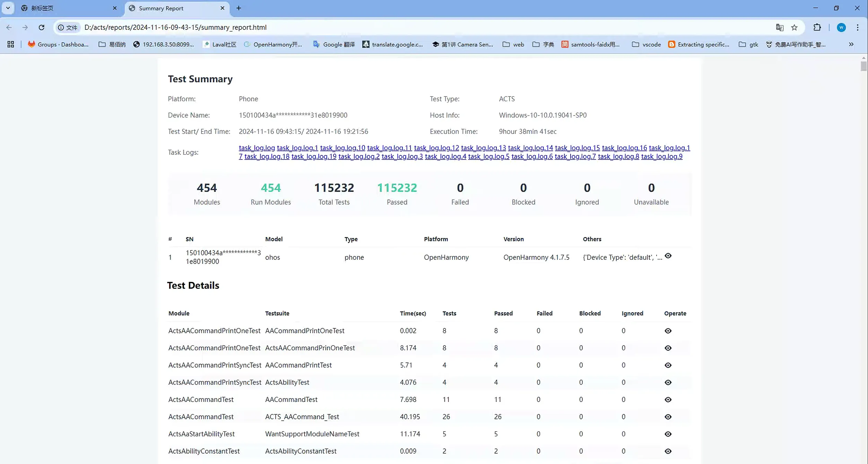
Task: Open the 免费AI写作助手 bookmark
Action: [796, 44]
